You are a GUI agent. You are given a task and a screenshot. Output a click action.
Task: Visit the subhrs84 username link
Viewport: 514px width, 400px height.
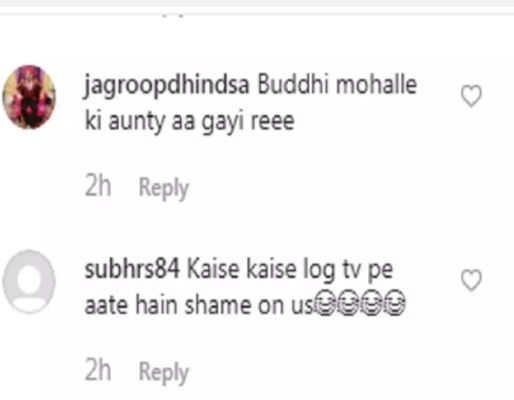point(132,269)
